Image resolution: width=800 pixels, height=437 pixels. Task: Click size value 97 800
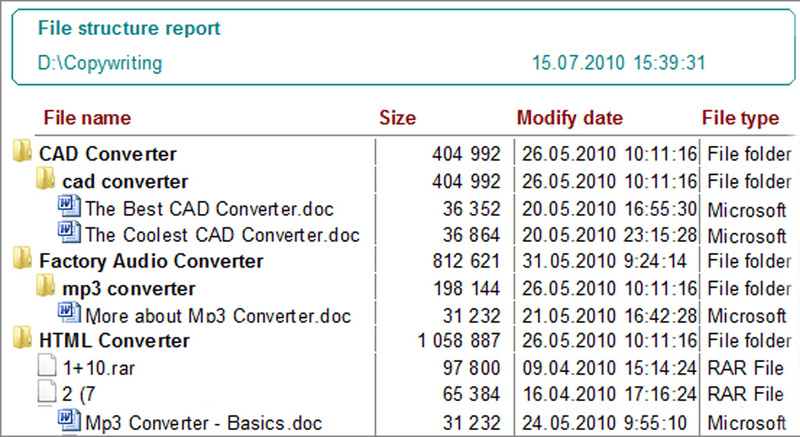coord(471,368)
